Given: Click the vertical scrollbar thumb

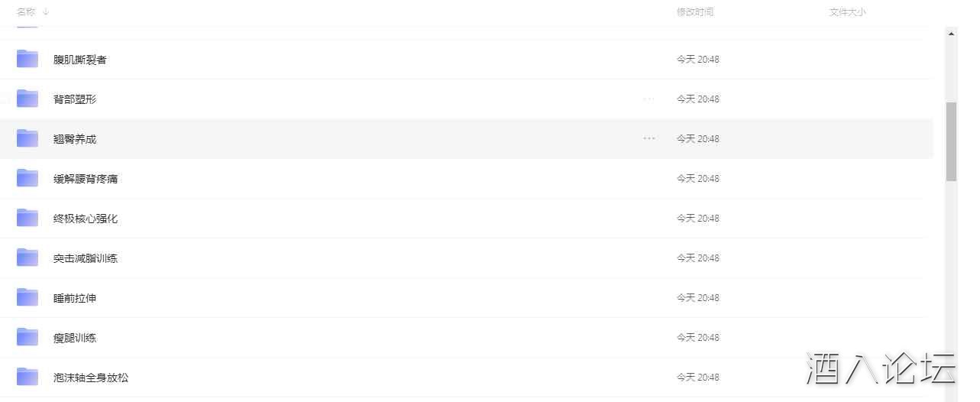Looking at the screenshot, I should click(951, 141).
